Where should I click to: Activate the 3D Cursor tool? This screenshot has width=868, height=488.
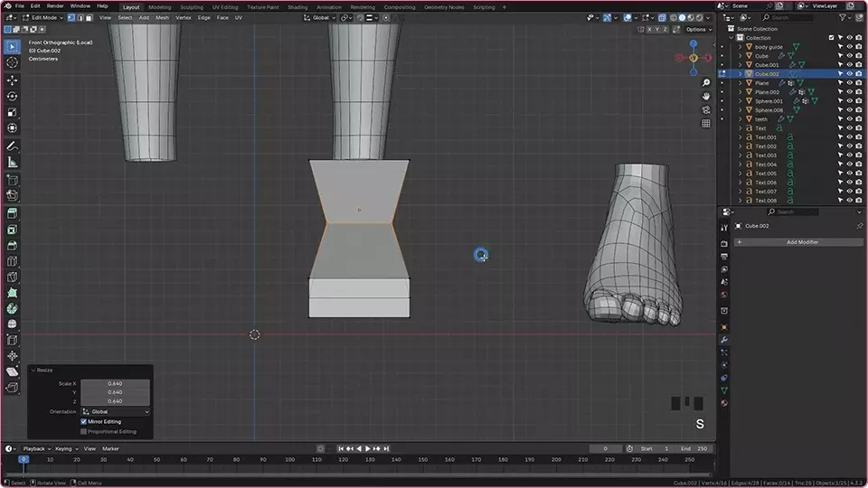click(12, 62)
